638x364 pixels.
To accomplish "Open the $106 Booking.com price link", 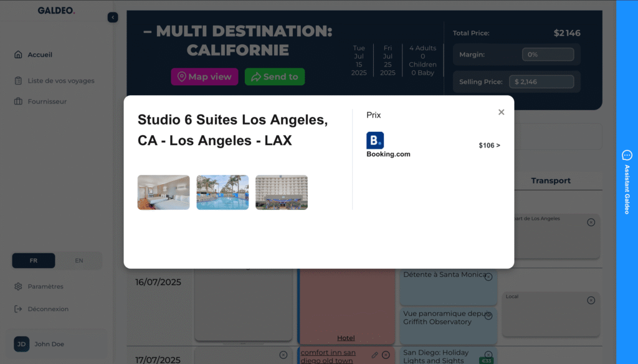I will (x=489, y=146).
